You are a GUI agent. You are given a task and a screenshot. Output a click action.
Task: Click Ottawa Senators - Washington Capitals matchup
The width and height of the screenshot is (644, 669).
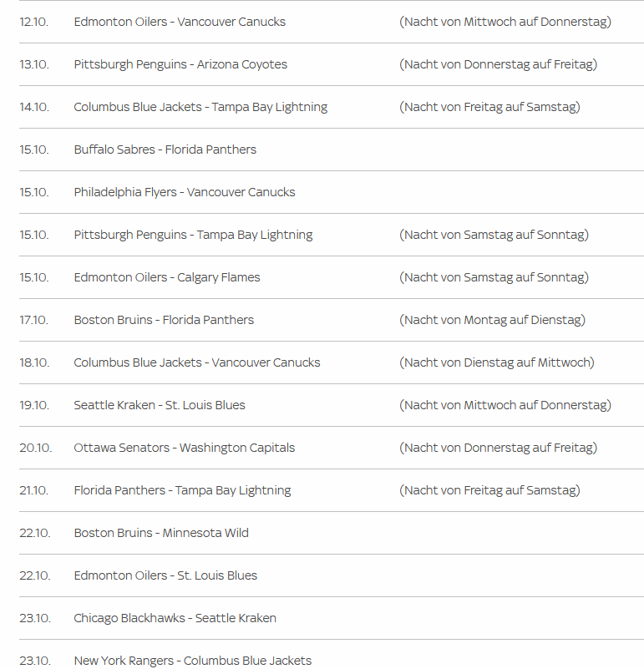tap(185, 448)
